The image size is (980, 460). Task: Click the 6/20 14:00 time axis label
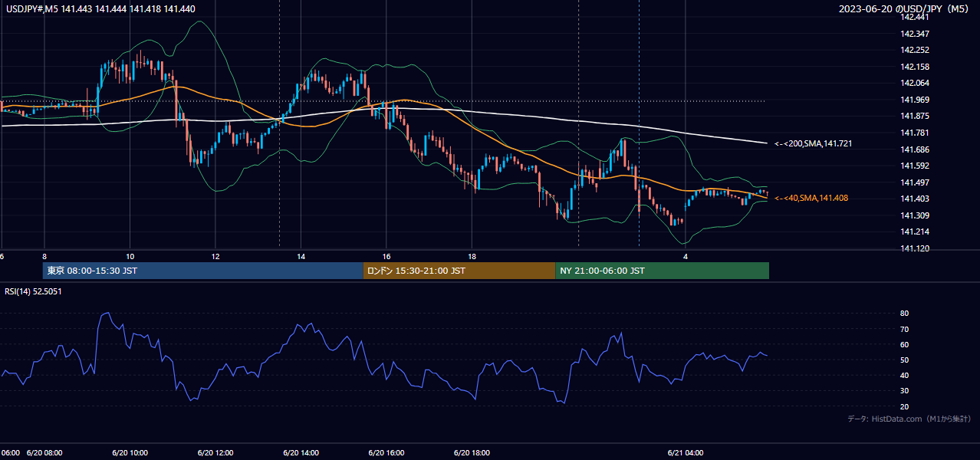[x=301, y=452]
